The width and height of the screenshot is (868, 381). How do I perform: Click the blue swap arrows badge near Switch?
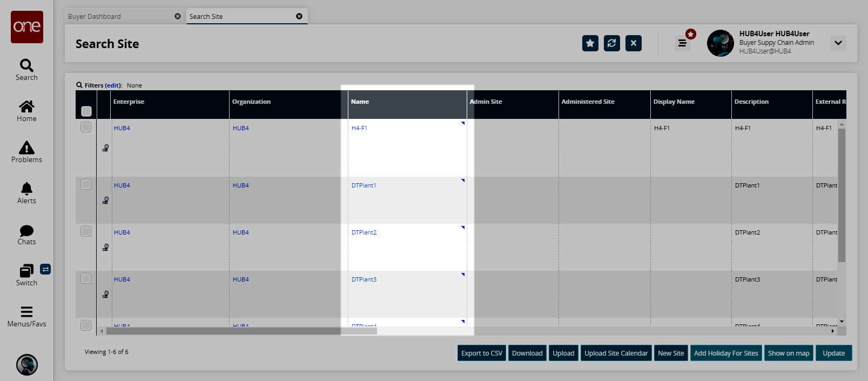pyautogui.click(x=45, y=269)
